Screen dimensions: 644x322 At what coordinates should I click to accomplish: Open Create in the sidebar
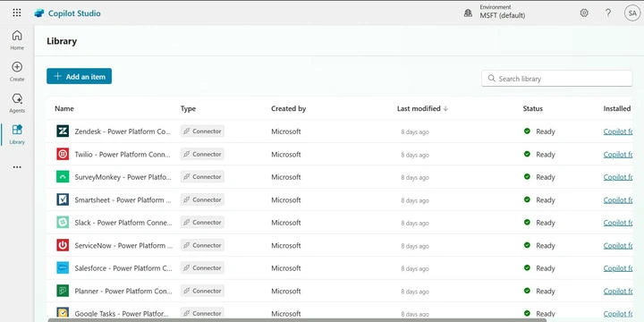click(x=17, y=72)
